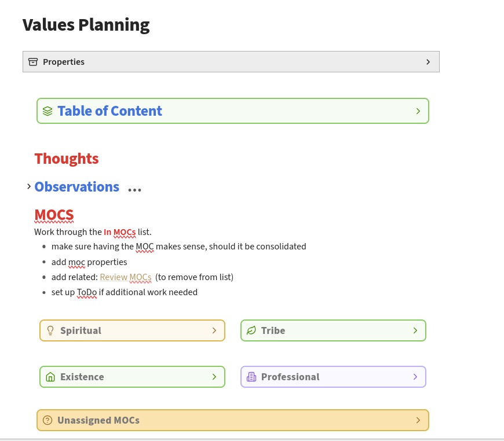Image resolution: width=504 pixels, height=441 pixels.
Task: Follow the In MOCs link
Action: [119, 232]
